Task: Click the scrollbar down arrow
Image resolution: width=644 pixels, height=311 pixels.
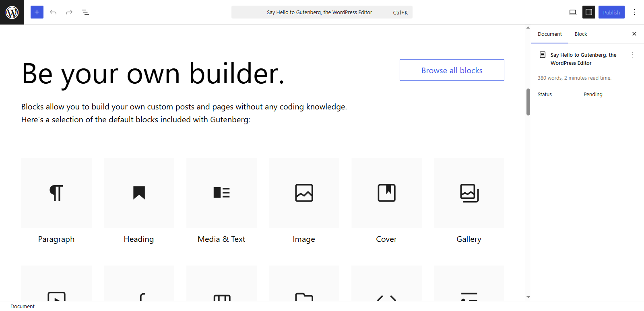Action: (x=528, y=297)
